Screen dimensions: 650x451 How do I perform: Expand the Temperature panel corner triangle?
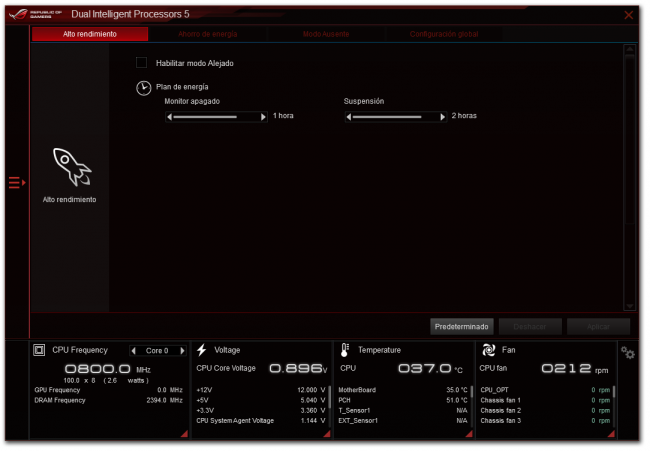[469, 434]
